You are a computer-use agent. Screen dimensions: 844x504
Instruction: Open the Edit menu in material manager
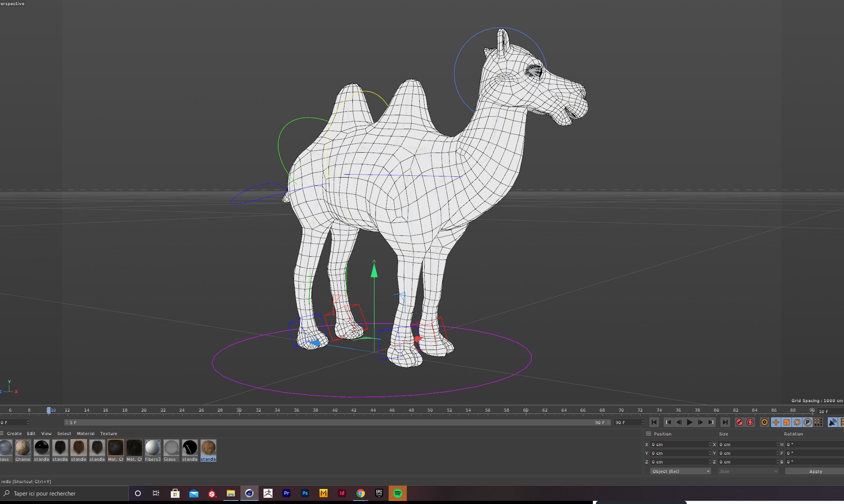coord(31,434)
